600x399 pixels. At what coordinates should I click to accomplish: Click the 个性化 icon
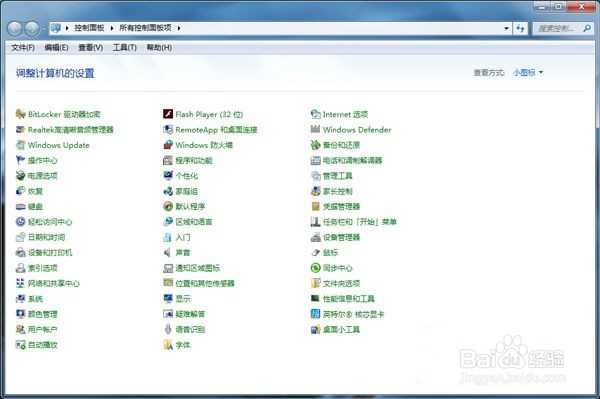168,176
